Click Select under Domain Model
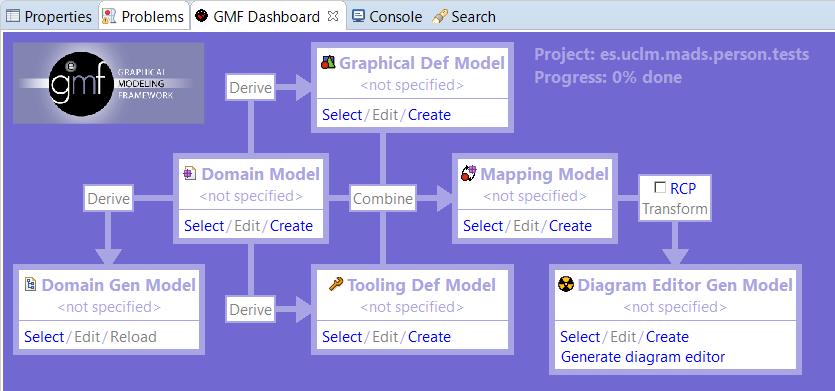 [204, 226]
